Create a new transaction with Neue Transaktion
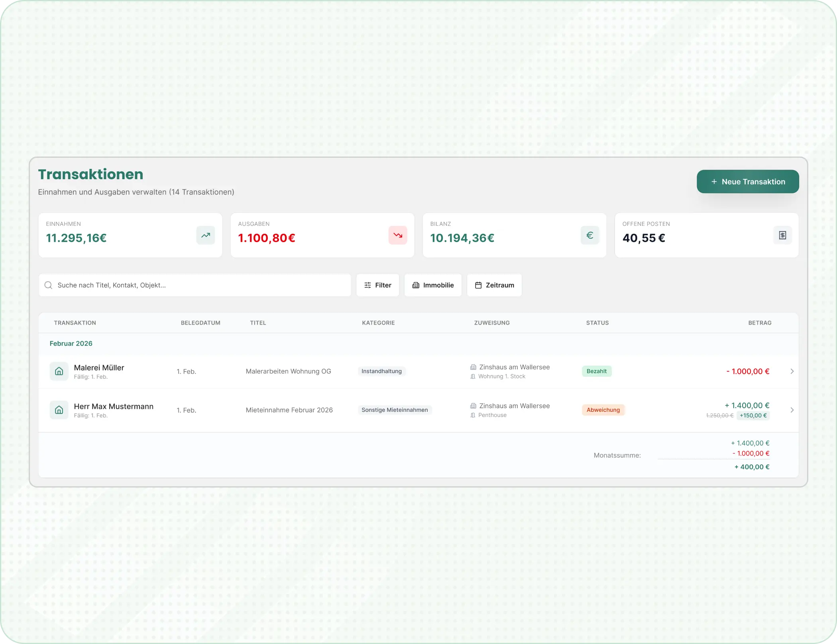This screenshot has width=837, height=644. [x=748, y=182]
